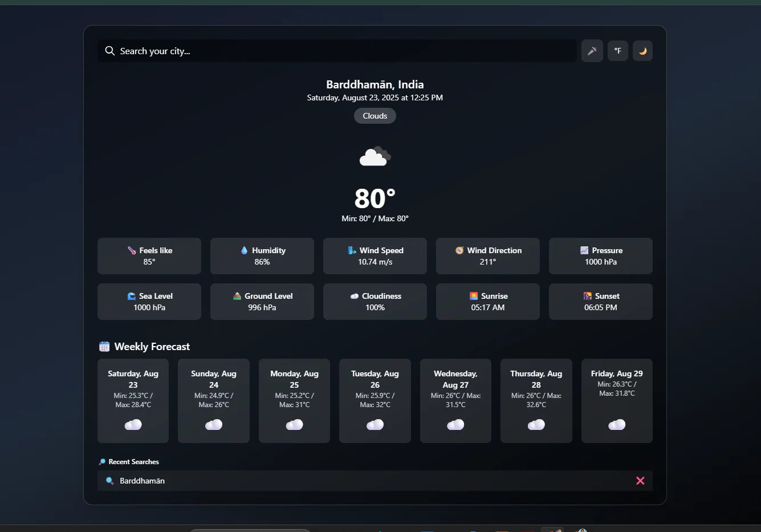761x532 pixels.
Task: Click the Sunrise icon
Action: pos(473,296)
